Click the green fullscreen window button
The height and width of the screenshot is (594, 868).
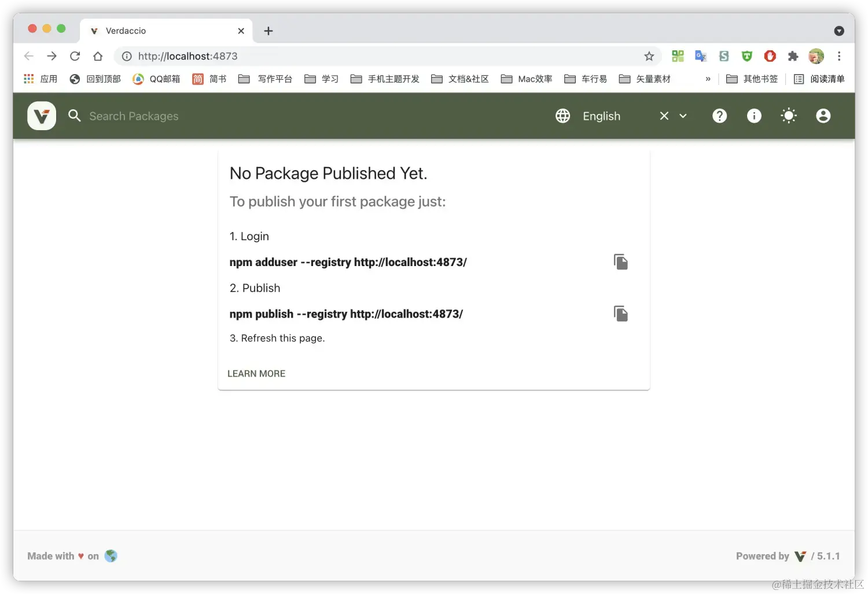61,28
